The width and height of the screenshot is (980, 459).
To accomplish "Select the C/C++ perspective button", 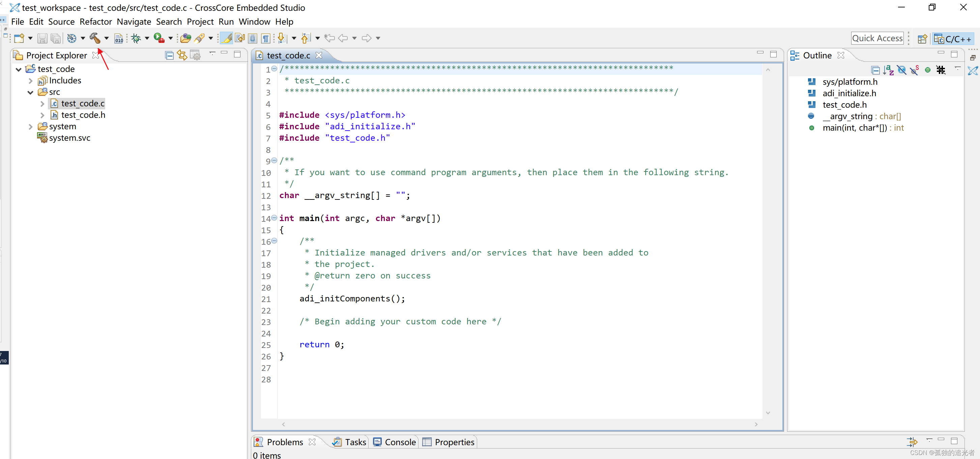I will tap(953, 38).
